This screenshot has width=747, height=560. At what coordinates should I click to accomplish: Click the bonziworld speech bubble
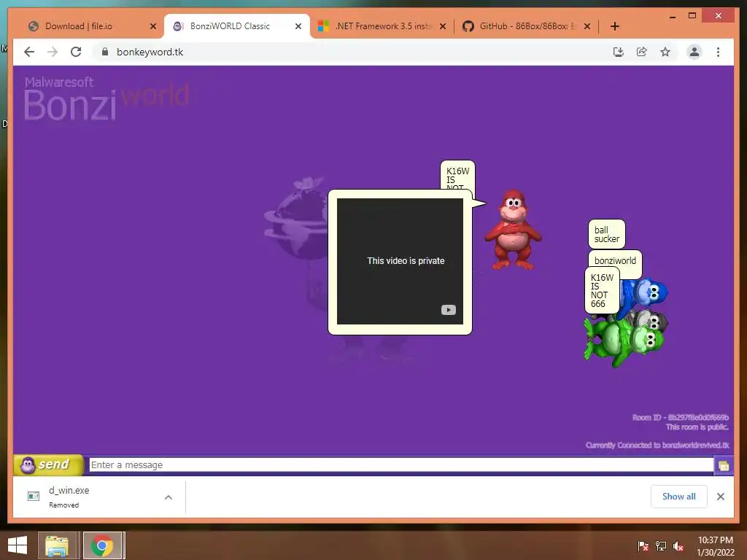[615, 260]
